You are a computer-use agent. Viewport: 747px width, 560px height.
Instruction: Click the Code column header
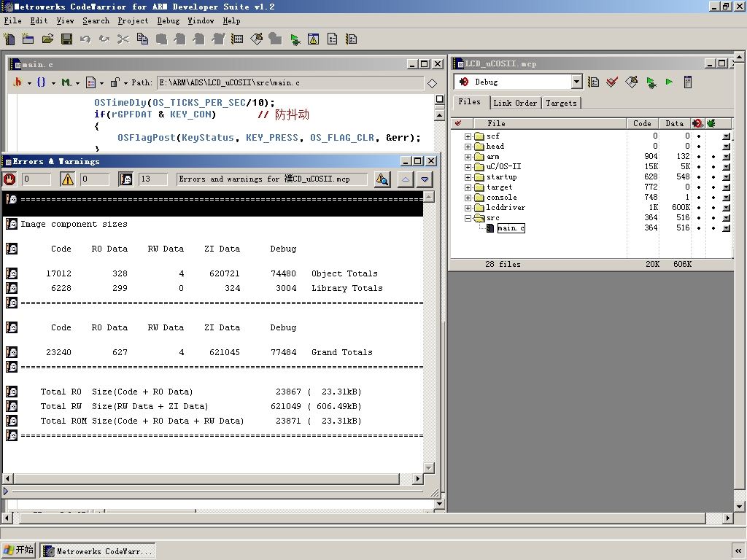[x=642, y=123]
